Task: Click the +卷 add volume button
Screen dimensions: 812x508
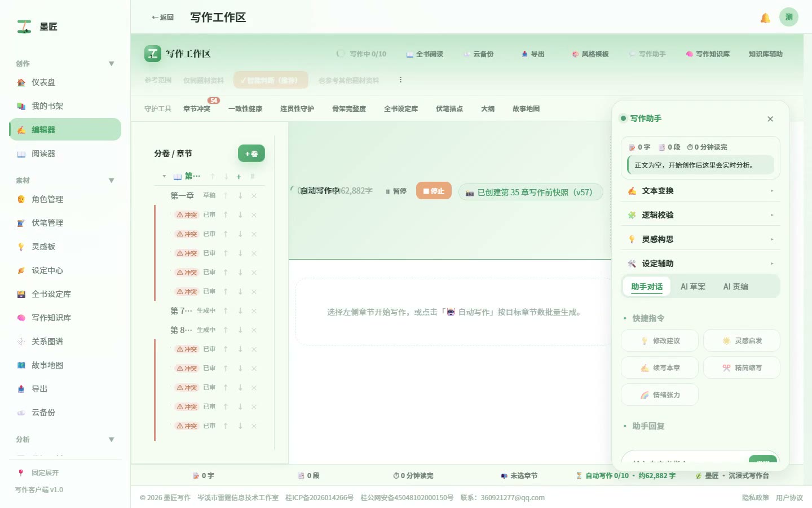Action: click(251, 154)
